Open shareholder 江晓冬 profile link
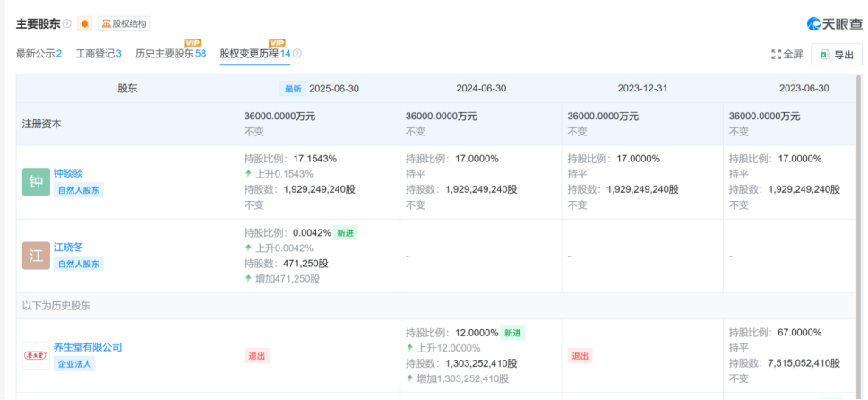The height and width of the screenshot is (400, 868). [68, 248]
